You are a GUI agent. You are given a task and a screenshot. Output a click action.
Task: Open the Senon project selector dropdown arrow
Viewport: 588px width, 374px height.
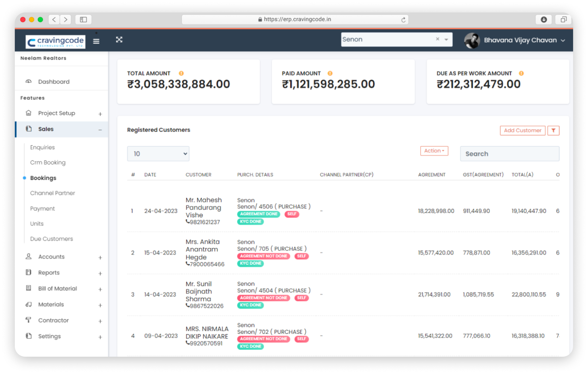(x=447, y=39)
